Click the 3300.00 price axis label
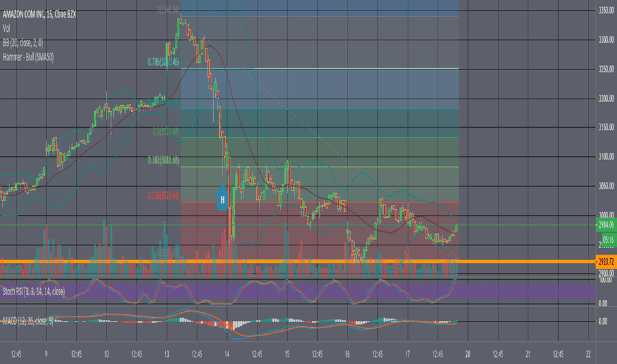Viewport: 617px width, 364px height. point(606,40)
